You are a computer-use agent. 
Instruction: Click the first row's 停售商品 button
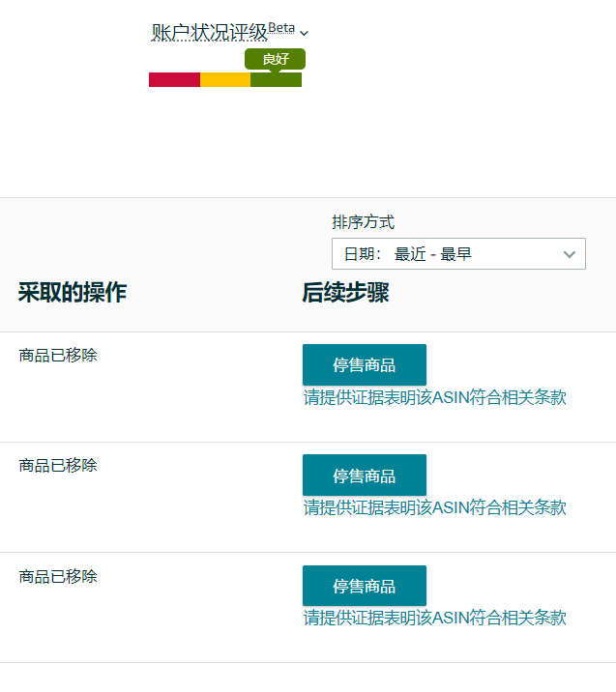[365, 365]
